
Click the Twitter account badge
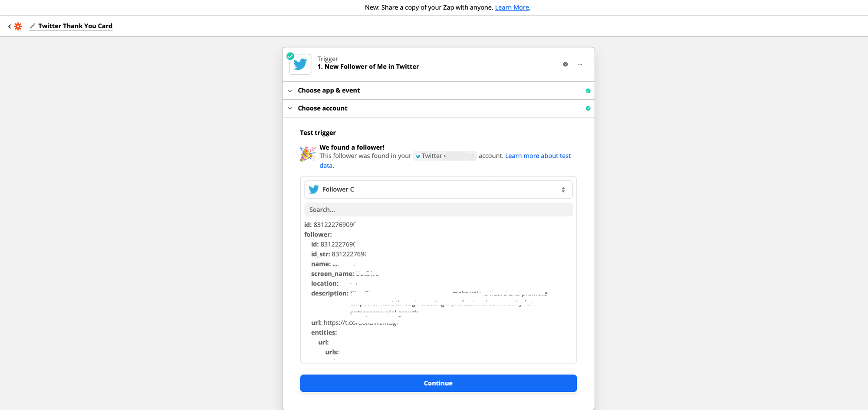[445, 156]
